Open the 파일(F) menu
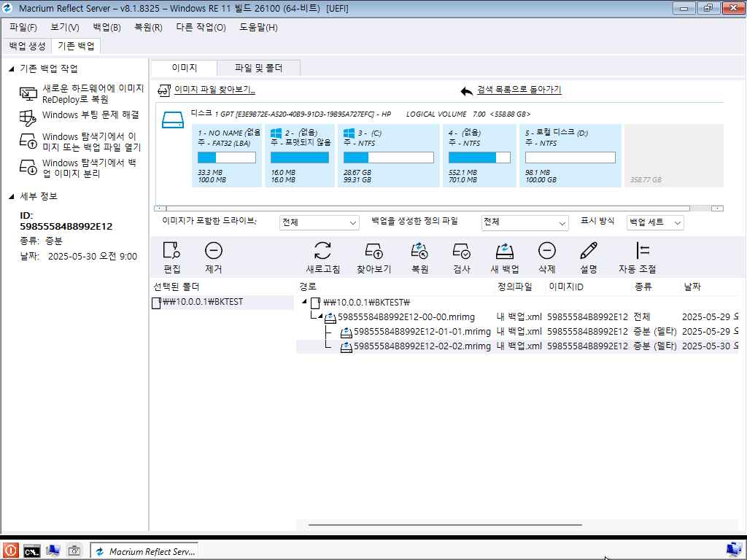Viewport: 747px width, 560px height. pos(23,28)
